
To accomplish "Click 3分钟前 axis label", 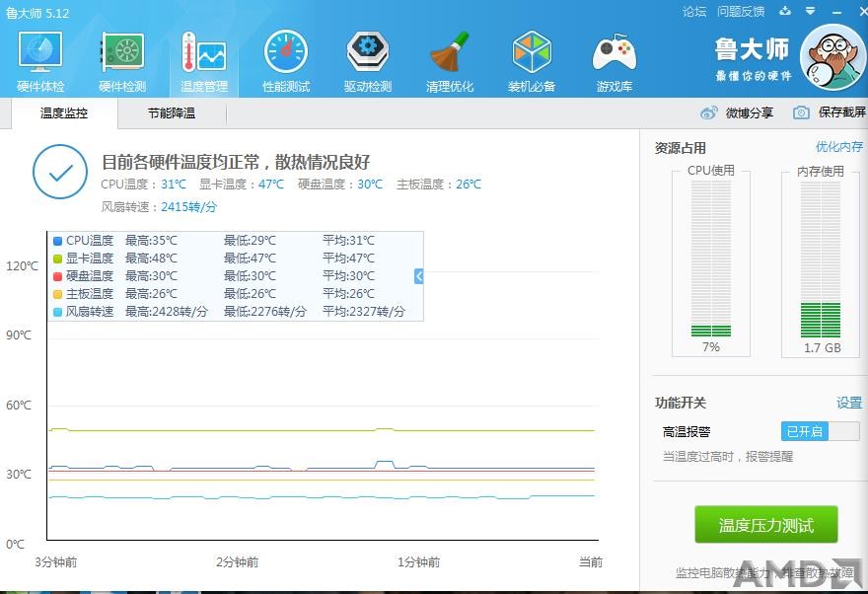I will (56, 562).
